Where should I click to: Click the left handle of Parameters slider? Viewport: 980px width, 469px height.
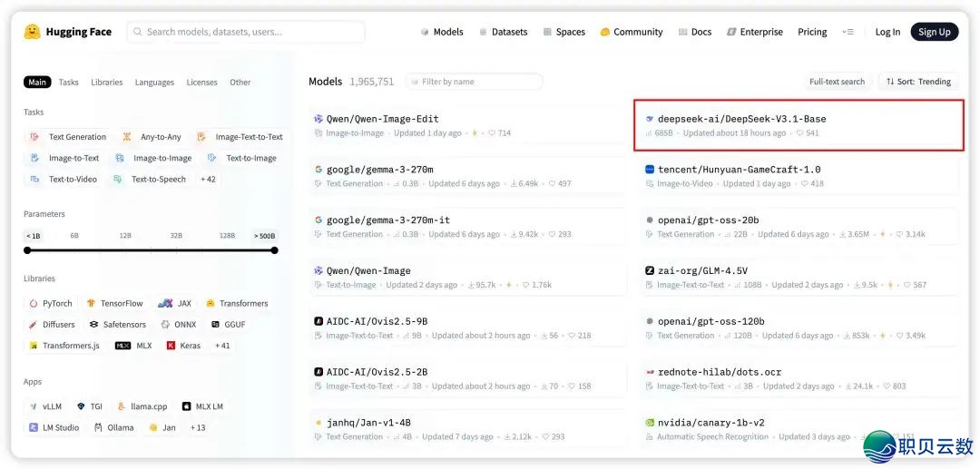point(27,250)
